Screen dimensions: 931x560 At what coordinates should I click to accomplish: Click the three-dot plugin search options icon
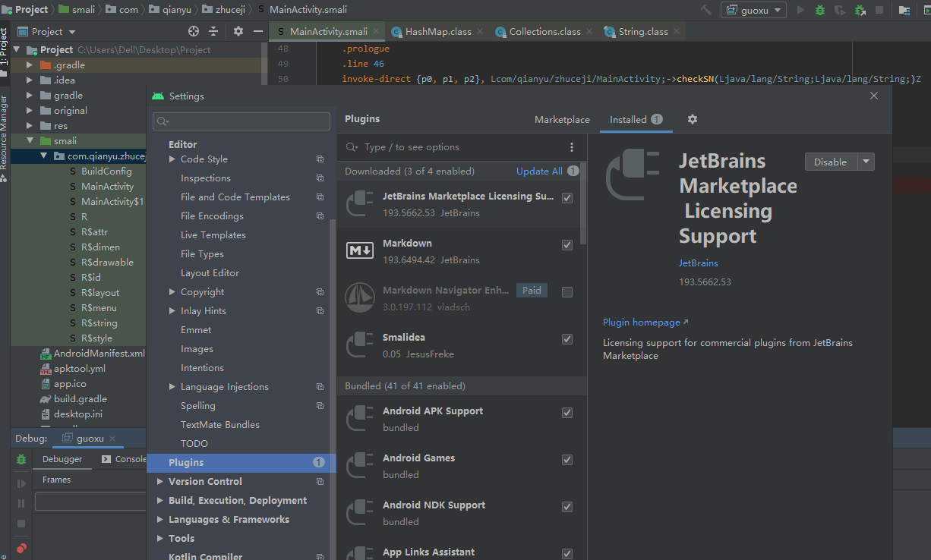(x=572, y=147)
